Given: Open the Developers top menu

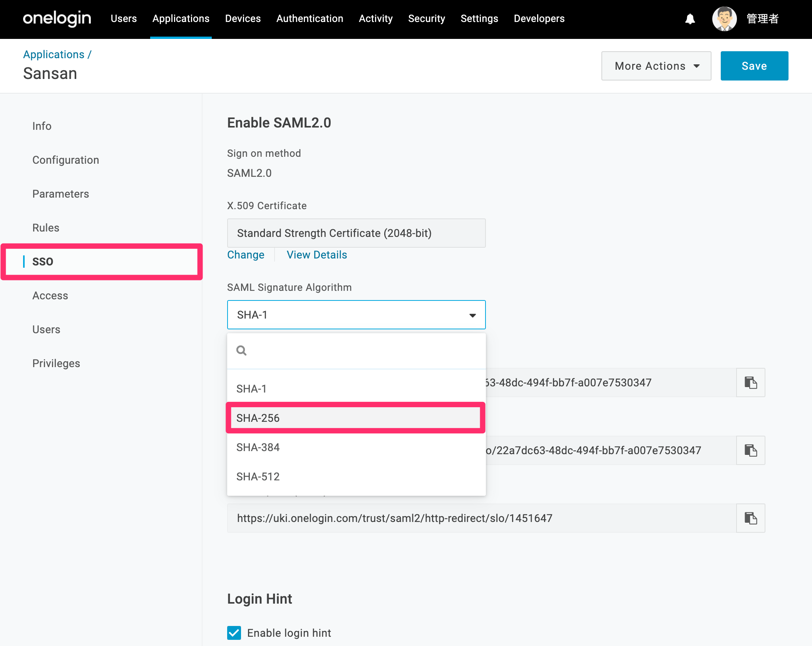Looking at the screenshot, I should tap(539, 18).
